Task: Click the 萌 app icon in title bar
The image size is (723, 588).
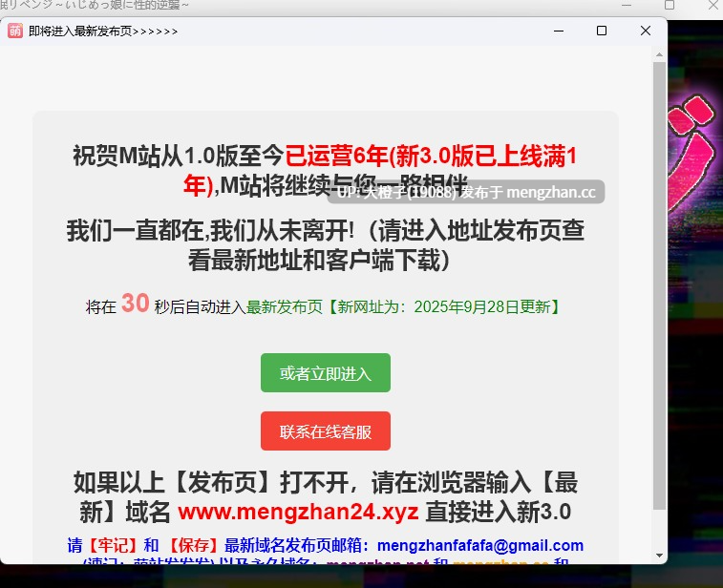Action: click(14, 31)
